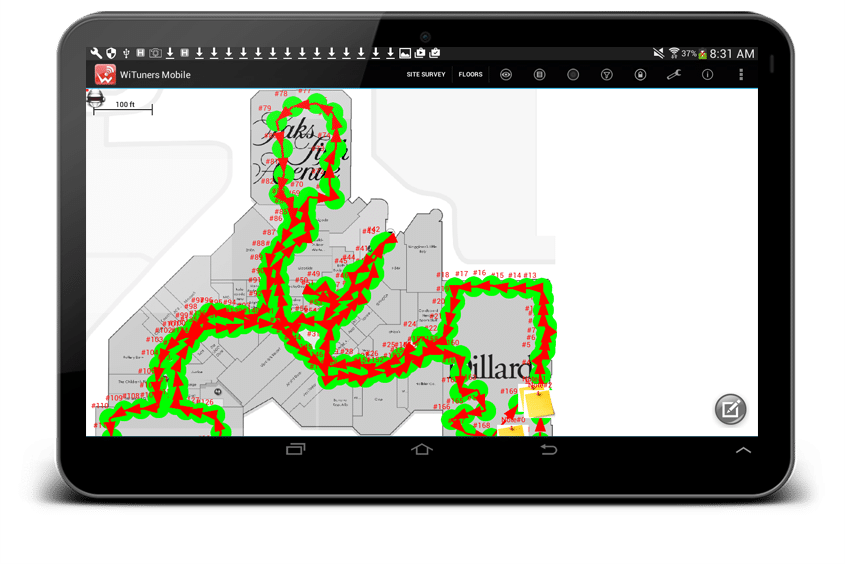Screen dimensions: 845x564
Task: Tap the Android home button
Action: pos(421,449)
